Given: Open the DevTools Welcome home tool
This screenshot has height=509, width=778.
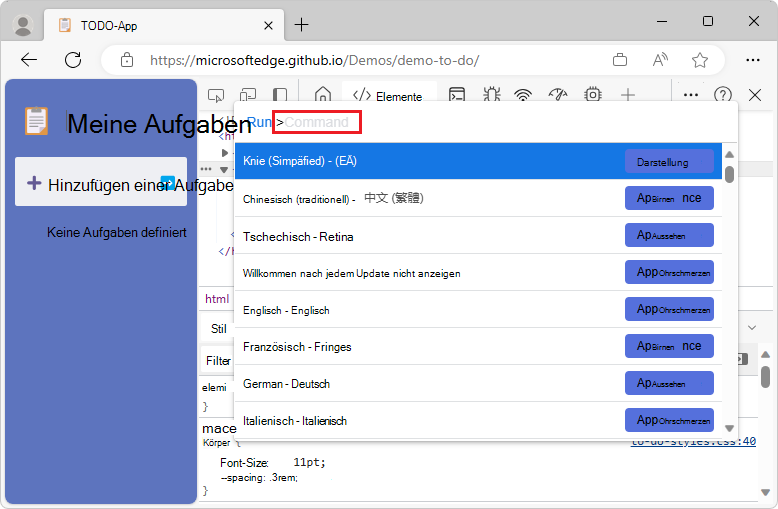Looking at the screenshot, I should click(x=323, y=94).
